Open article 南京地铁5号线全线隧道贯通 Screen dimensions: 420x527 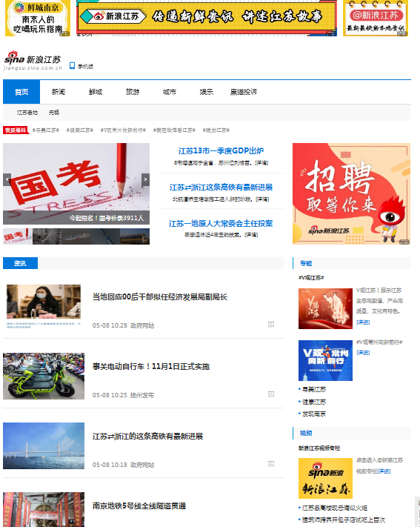pyautogui.click(x=139, y=506)
